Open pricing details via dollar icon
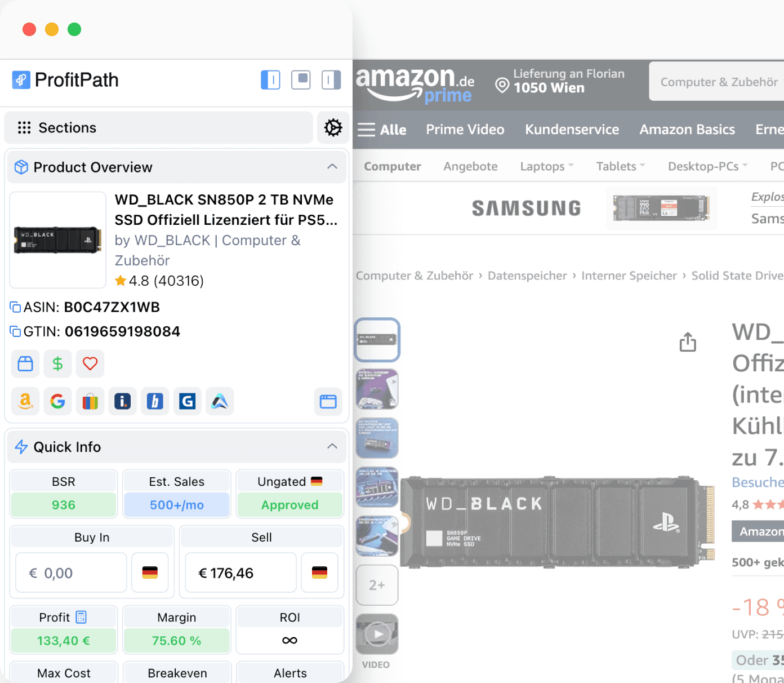 [57, 363]
